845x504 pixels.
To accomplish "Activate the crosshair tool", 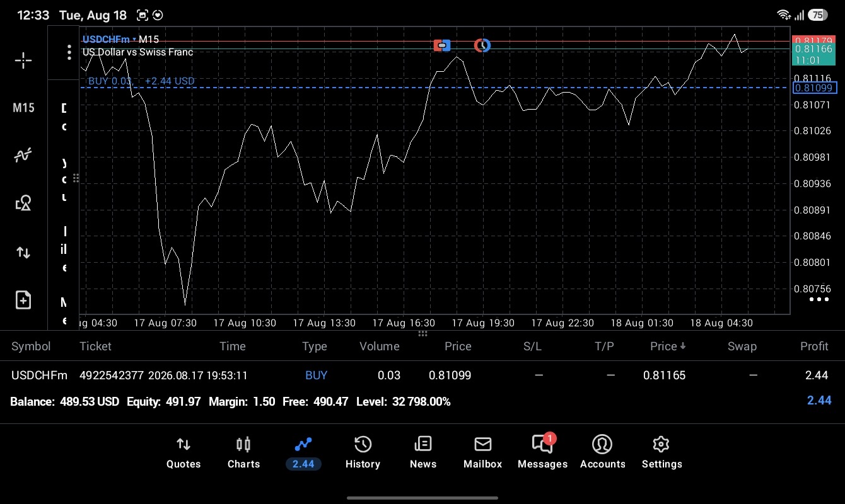I will (23, 60).
